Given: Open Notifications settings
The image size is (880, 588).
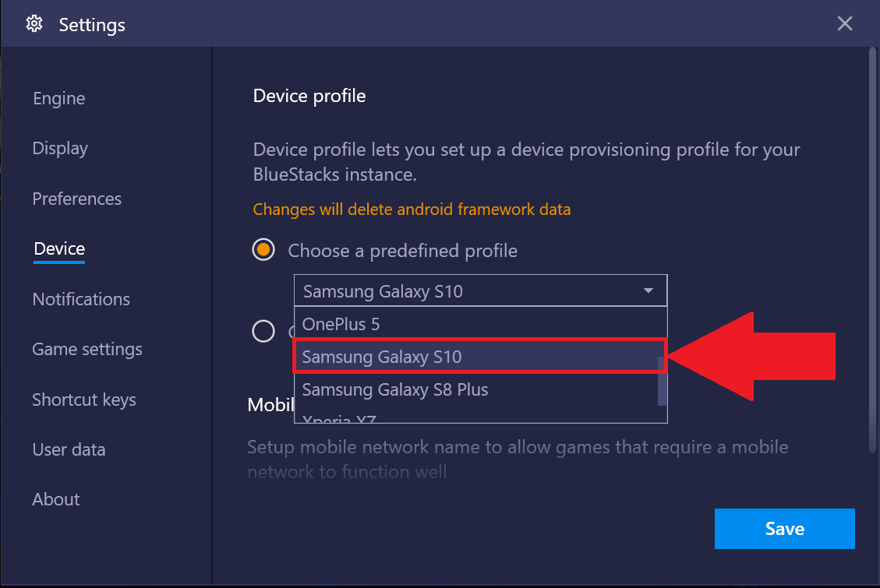Looking at the screenshot, I should [x=81, y=299].
